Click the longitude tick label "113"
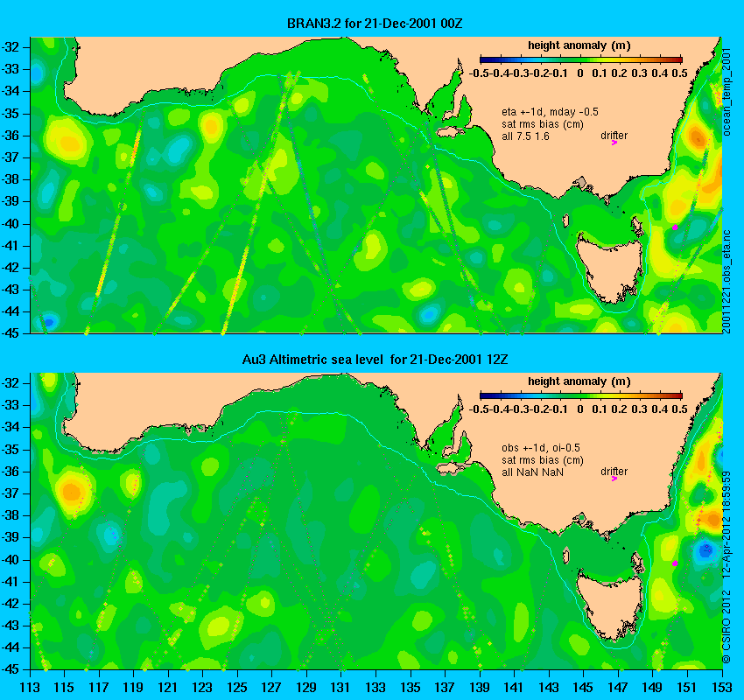This screenshot has width=744, height=700. tap(30, 687)
